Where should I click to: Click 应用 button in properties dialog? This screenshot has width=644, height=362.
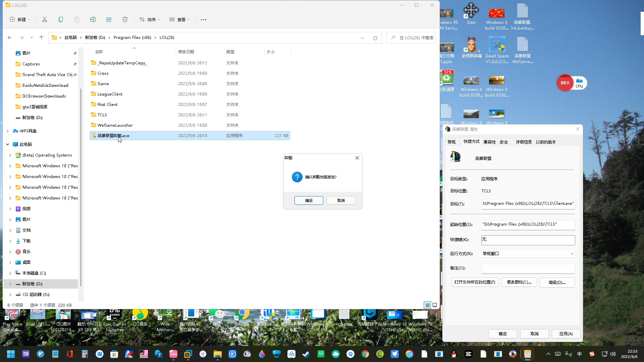[566, 334]
